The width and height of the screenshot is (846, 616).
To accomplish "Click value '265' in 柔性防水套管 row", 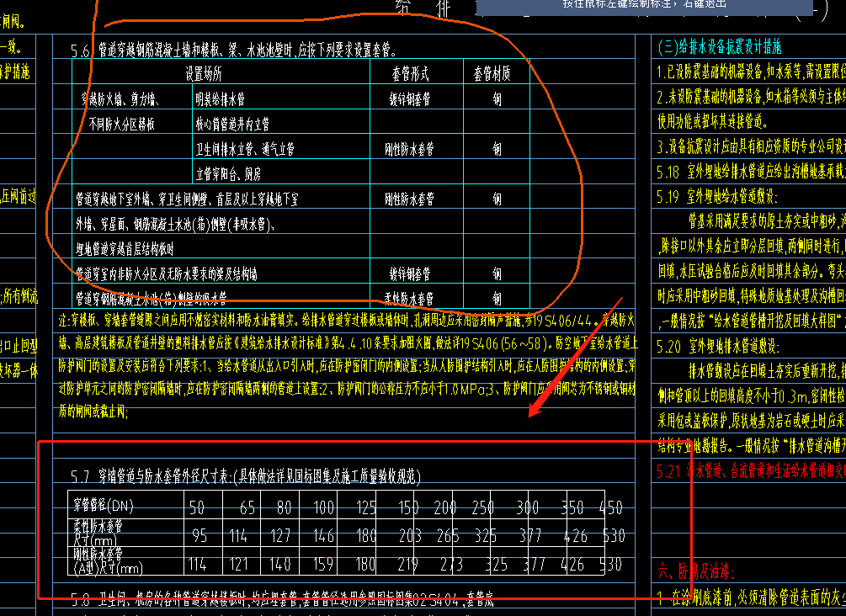I will click(x=449, y=535).
